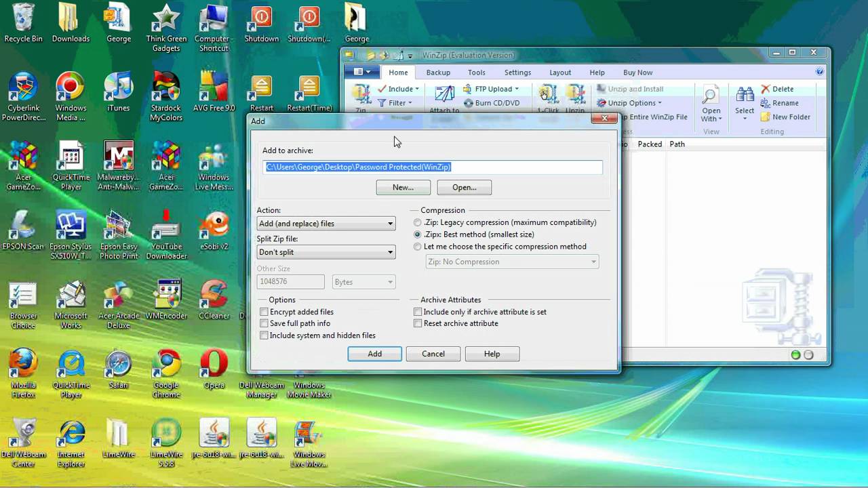This screenshot has height=488, width=868.
Task: Select Let me choose the specific compression method
Action: [x=417, y=247]
